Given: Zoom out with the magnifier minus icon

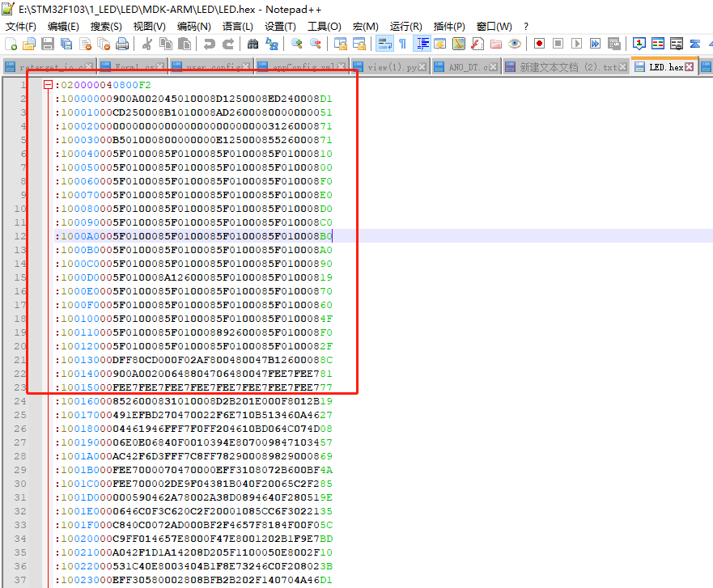Looking at the screenshot, I should tap(315, 44).
